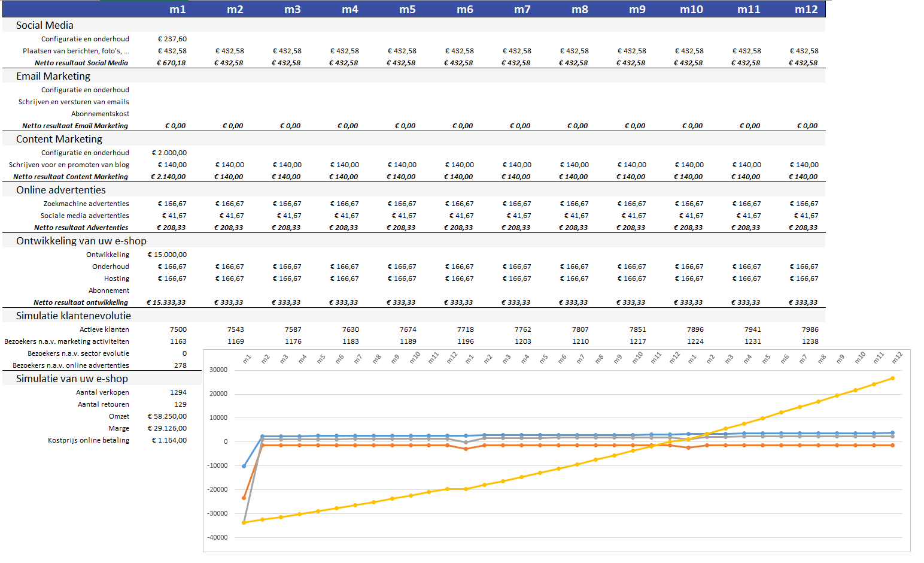Click the Email Marketing section heading

click(53, 76)
